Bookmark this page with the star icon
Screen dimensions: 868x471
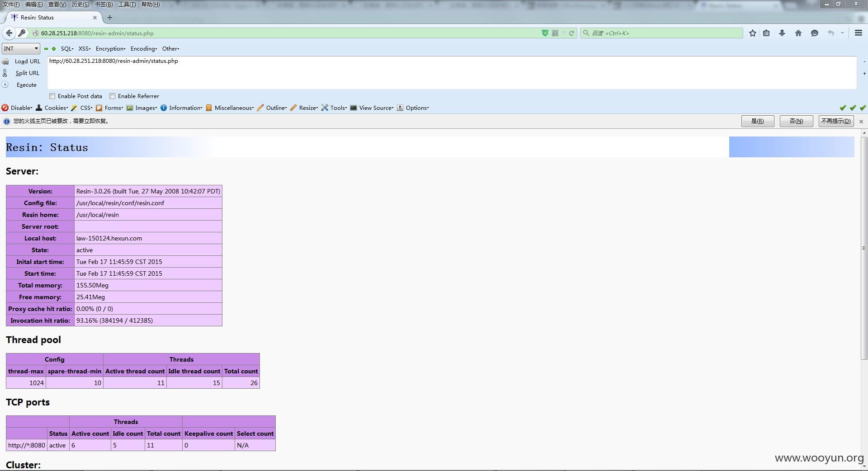(x=752, y=33)
